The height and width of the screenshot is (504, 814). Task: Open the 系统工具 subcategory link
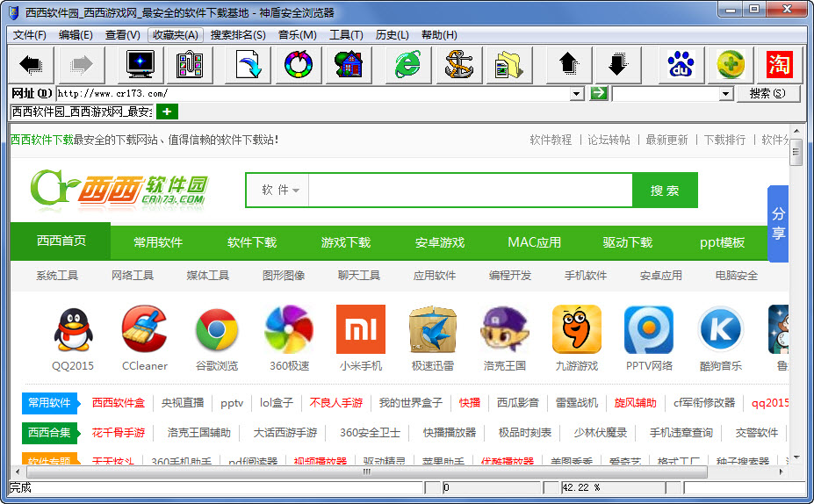click(x=57, y=275)
